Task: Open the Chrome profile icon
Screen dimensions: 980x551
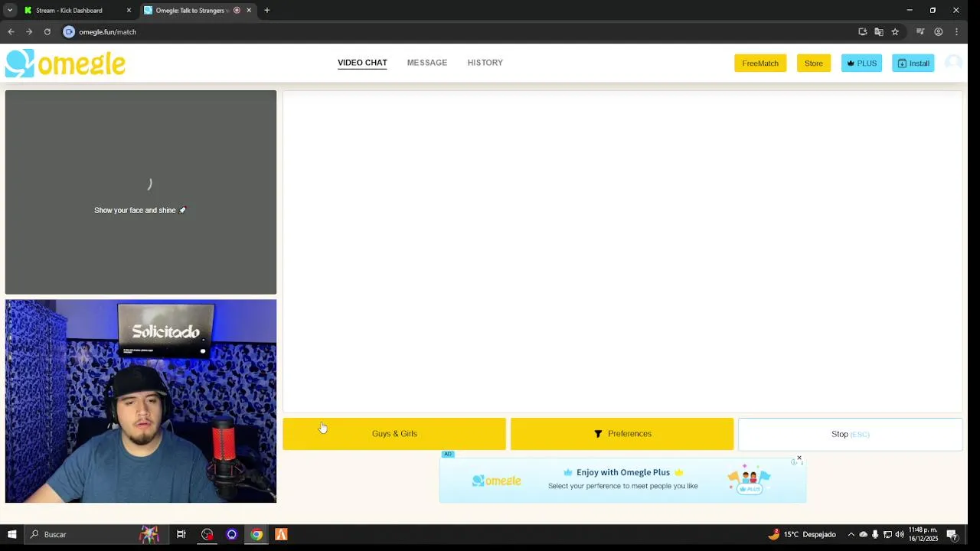Action: coord(939,32)
